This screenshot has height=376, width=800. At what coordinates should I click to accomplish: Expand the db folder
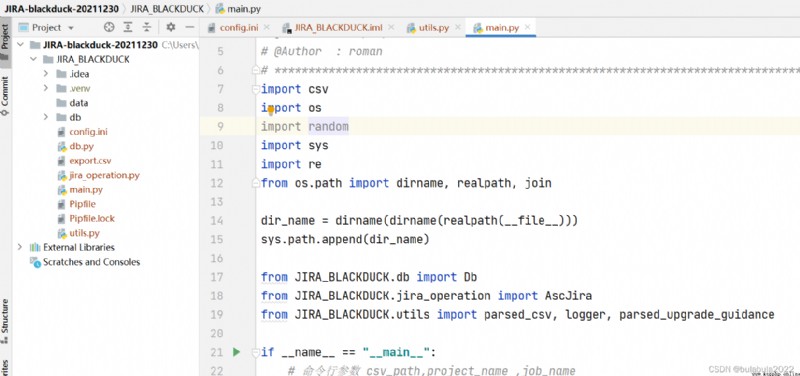(46, 117)
